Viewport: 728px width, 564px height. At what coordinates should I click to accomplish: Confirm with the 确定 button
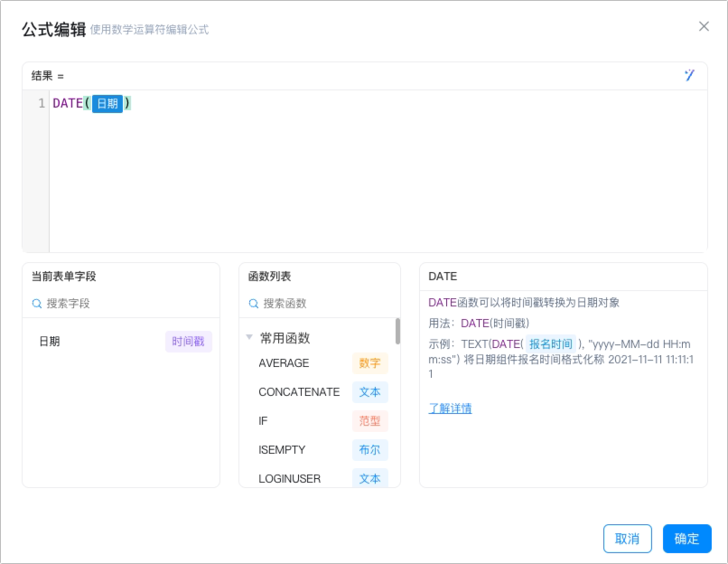(x=686, y=539)
